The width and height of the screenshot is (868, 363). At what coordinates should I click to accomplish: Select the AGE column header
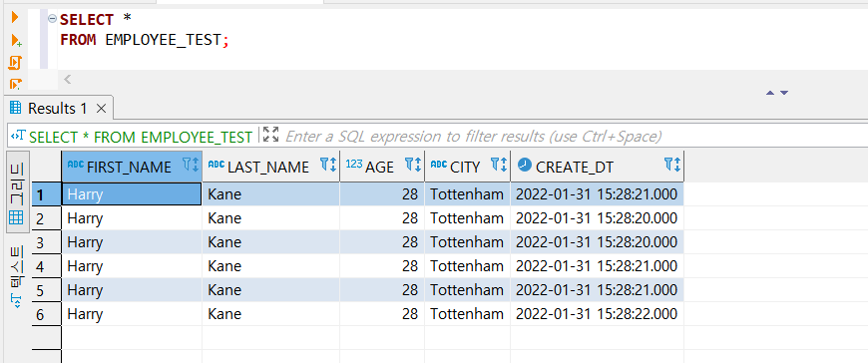click(x=382, y=166)
